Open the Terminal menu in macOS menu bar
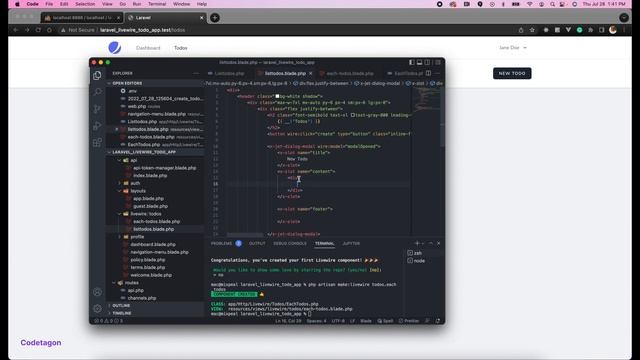This screenshot has height=360, width=640. click(157, 4)
